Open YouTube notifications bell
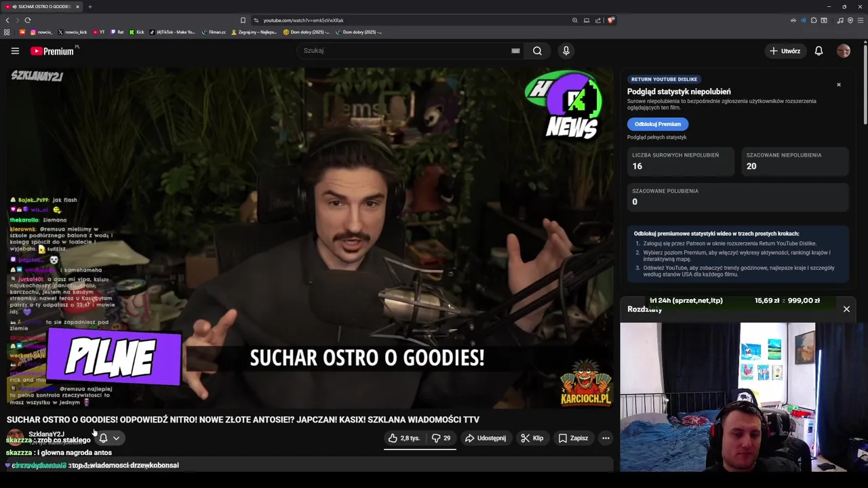 (x=818, y=51)
